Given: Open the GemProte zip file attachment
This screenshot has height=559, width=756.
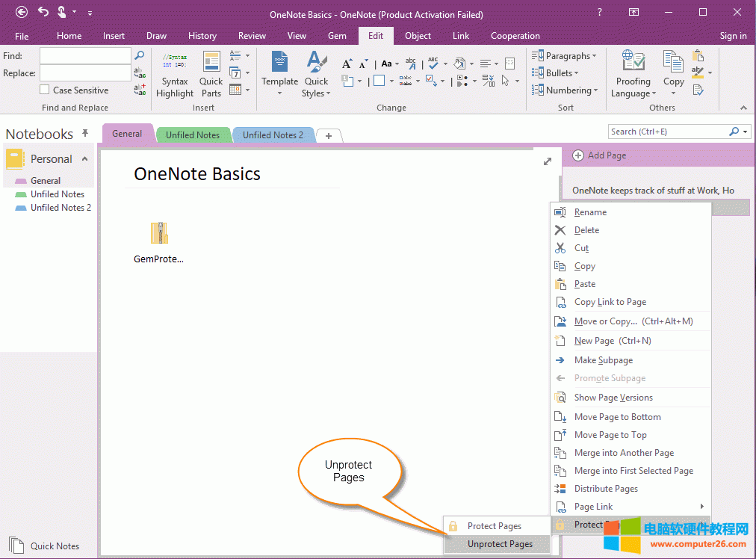Looking at the screenshot, I should point(158,234).
